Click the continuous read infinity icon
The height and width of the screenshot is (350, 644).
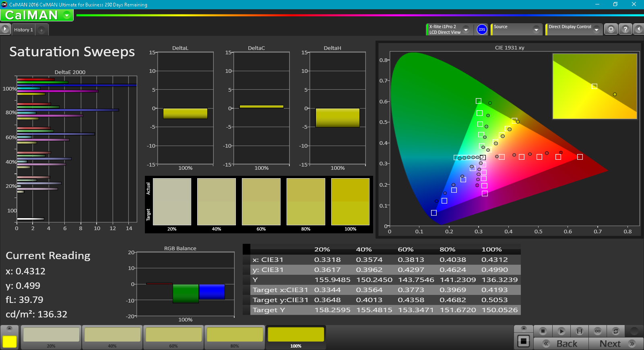pos(598,331)
